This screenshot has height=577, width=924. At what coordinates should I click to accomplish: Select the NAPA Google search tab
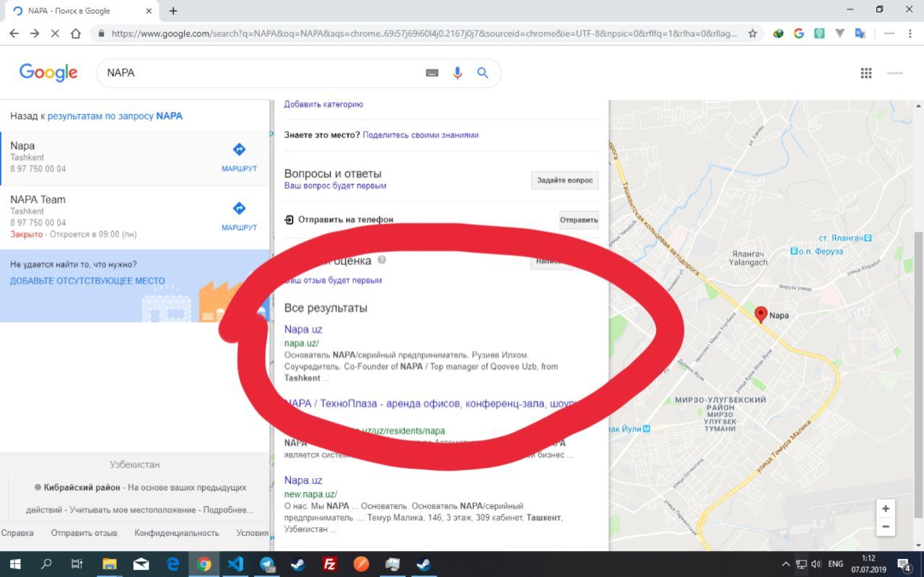coord(81,11)
